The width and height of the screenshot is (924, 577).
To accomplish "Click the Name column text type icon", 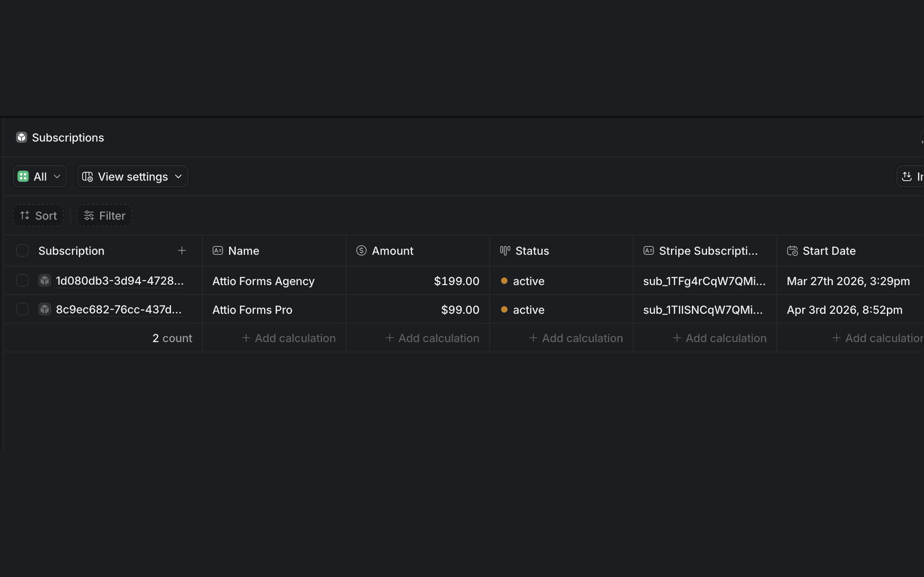I will click(x=218, y=250).
